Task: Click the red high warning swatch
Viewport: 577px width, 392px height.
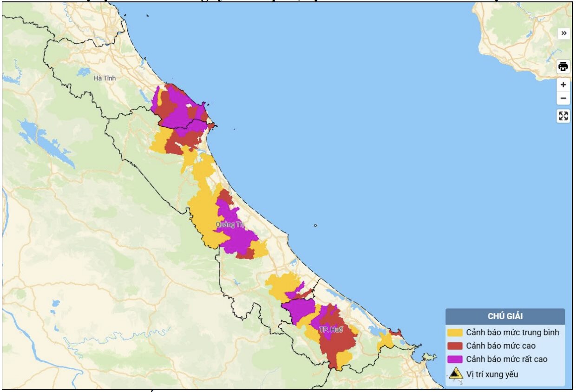Action: point(455,346)
